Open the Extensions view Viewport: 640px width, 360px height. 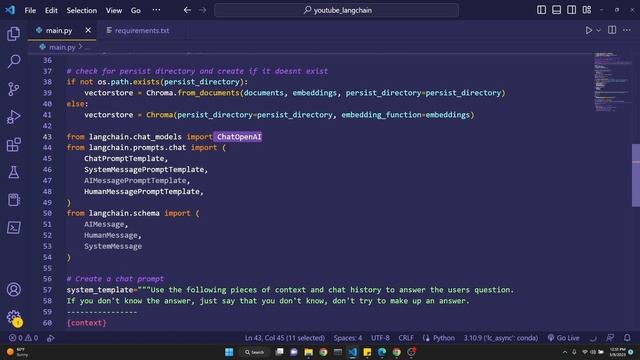coord(13,144)
